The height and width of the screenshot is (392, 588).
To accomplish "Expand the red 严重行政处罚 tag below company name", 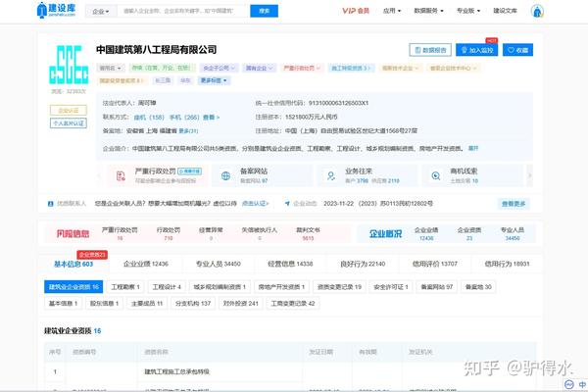I will (x=302, y=68).
